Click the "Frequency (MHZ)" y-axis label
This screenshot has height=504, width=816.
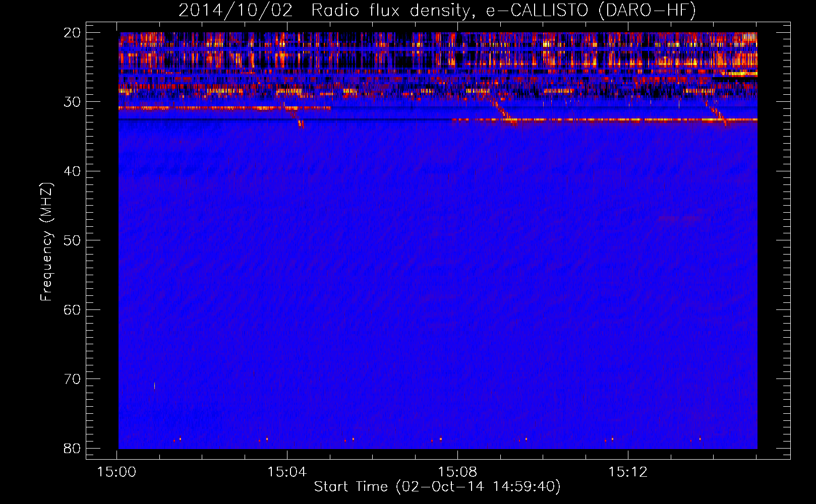(x=46, y=241)
